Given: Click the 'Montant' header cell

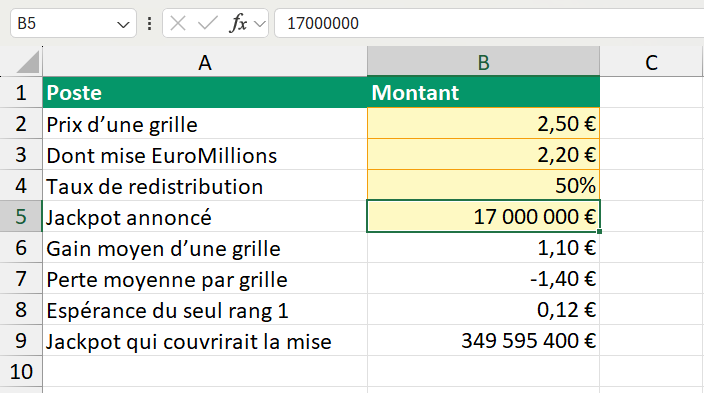Looking at the screenshot, I should pos(484,93).
